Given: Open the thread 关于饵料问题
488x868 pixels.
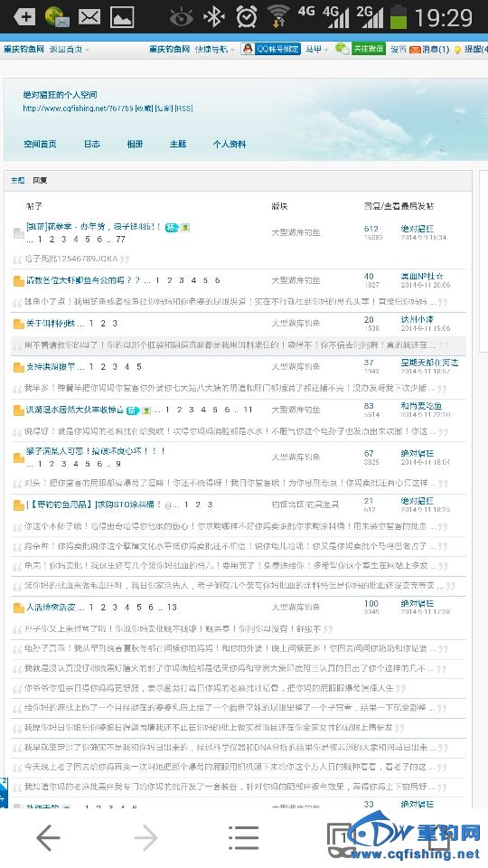Looking at the screenshot, I should tap(52, 324).
